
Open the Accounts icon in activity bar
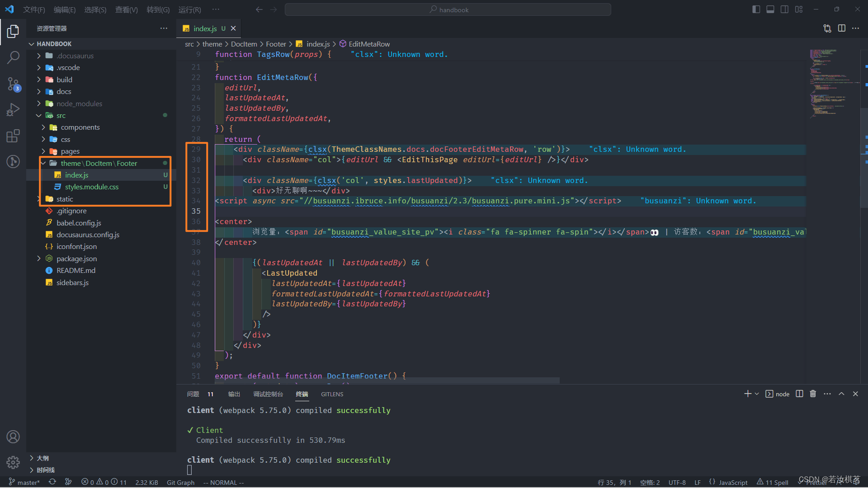click(13, 437)
